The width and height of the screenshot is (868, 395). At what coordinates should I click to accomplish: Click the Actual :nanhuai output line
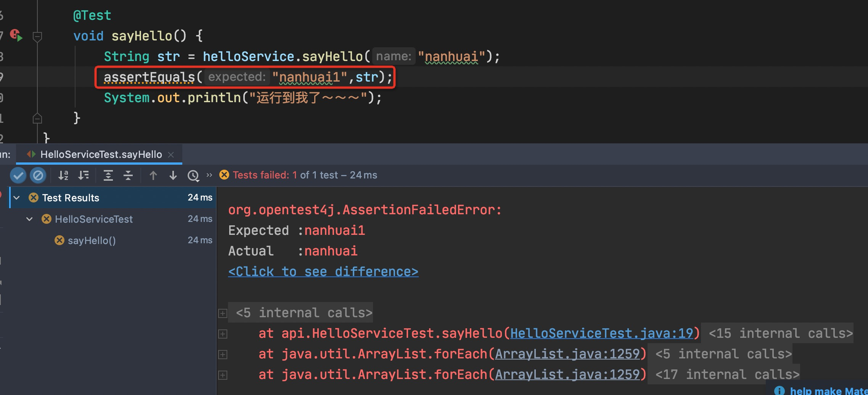click(293, 251)
